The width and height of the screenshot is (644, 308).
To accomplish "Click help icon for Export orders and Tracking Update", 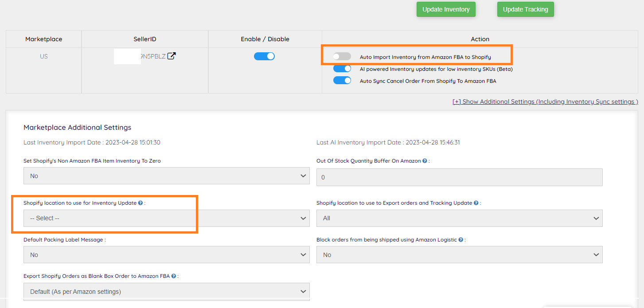I will click(x=476, y=203).
